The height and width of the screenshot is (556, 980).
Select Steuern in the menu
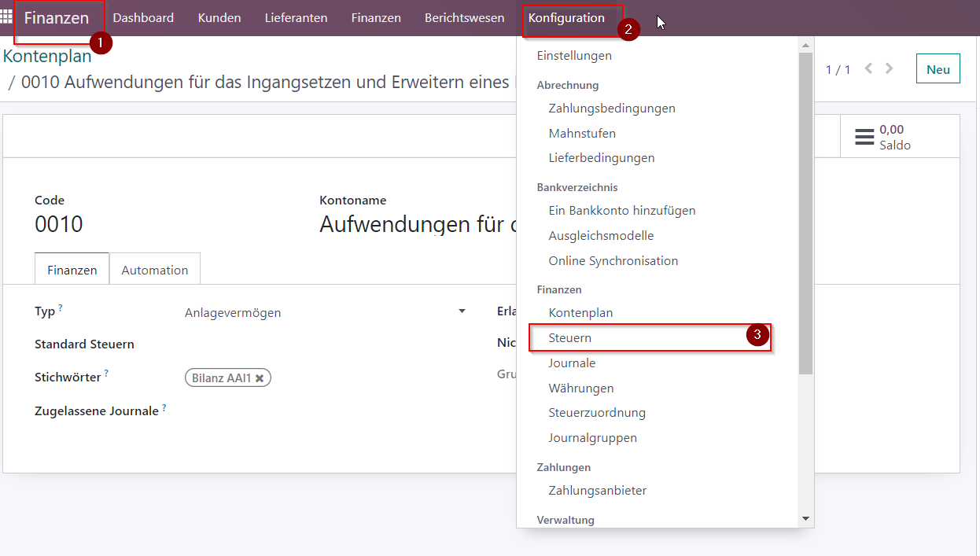[x=570, y=338]
